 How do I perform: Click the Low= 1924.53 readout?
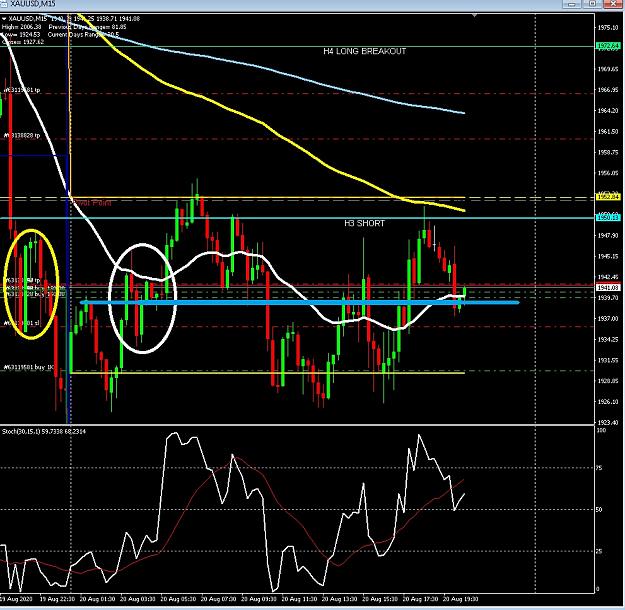[x=21, y=35]
